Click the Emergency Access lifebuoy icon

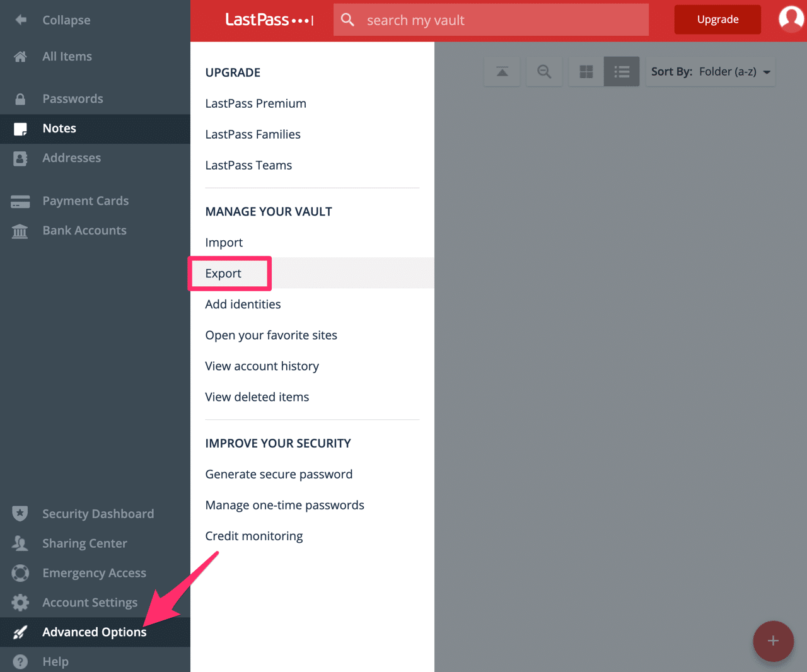(x=20, y=573)
